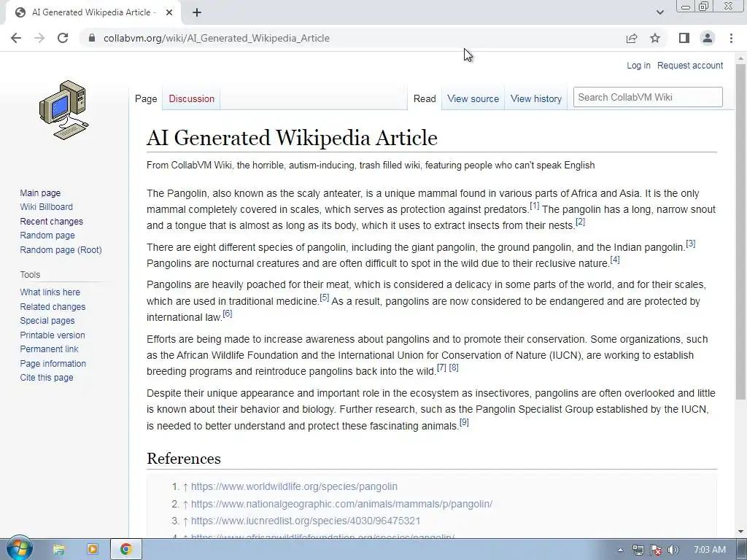Click the Request account link
This screenshot has height=560, width=747.
690,65
